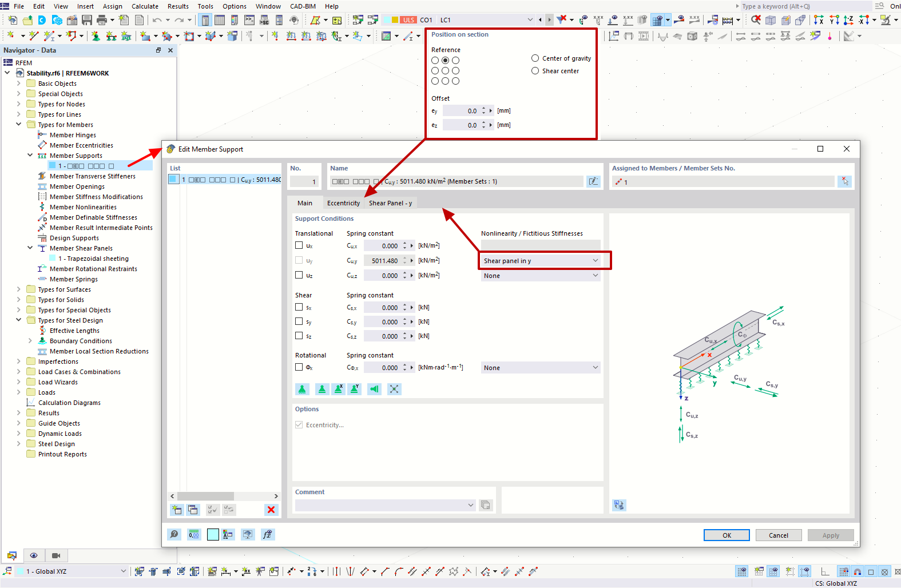Enable the ux translational support checkbox
This screenshot has width=901, height=588.
(x=299, y=245)
